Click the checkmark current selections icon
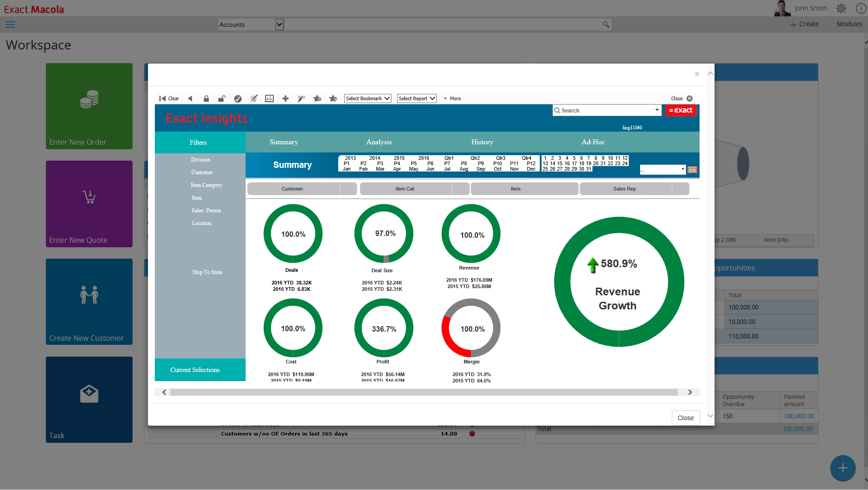 tap(238, 98)
